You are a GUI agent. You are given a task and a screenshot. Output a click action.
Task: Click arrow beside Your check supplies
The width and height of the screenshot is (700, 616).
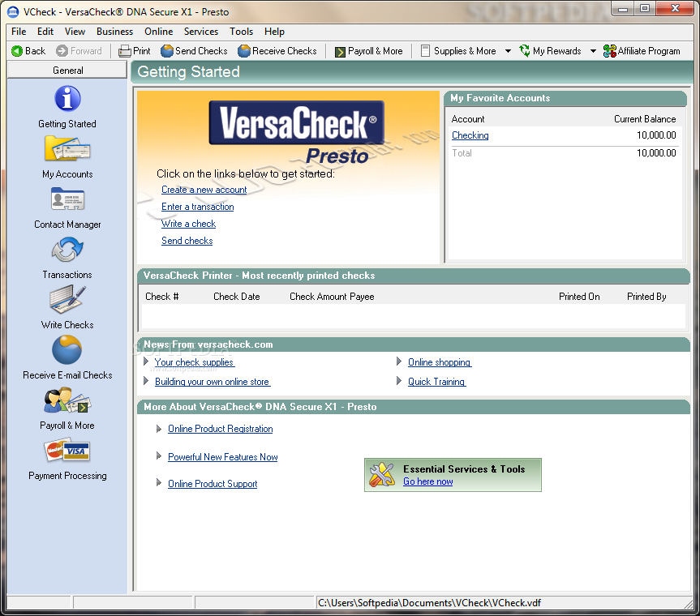pyautogui.click(x=146, y=361)
